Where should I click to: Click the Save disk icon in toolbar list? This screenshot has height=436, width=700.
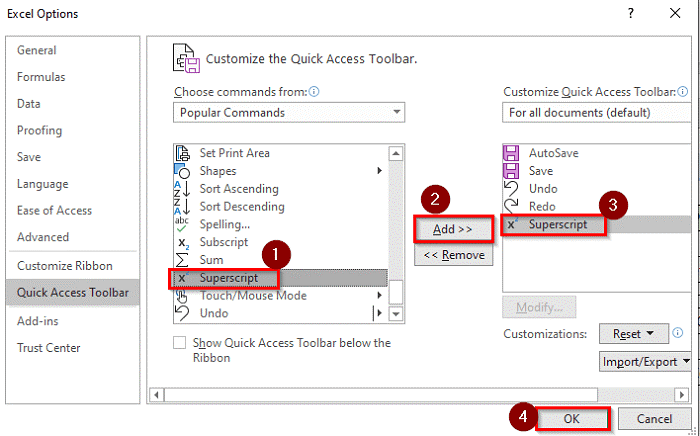[511, 171]
